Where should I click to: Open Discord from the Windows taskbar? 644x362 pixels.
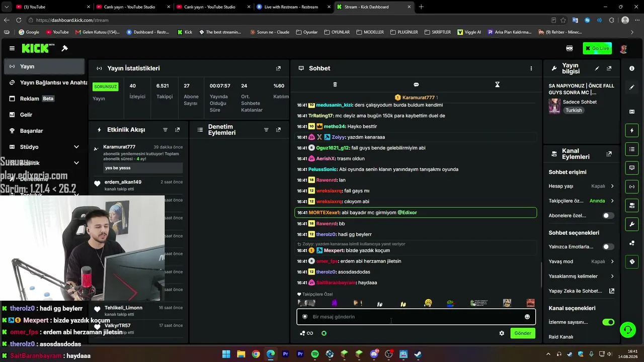click(374, 354)
